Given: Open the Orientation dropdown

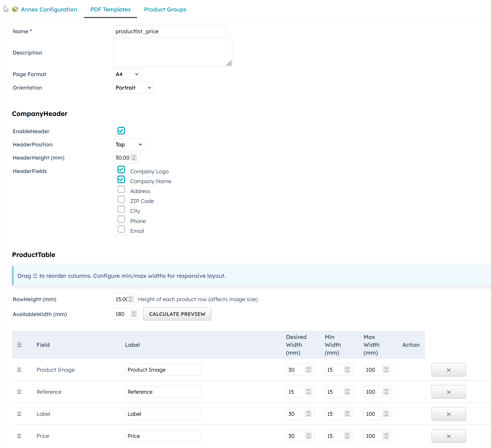Looking at the screenshot, I should (133, 88).
